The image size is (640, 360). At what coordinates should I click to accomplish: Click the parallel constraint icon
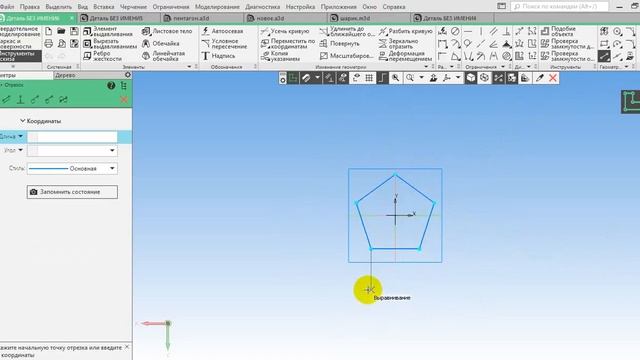(493, 31)
